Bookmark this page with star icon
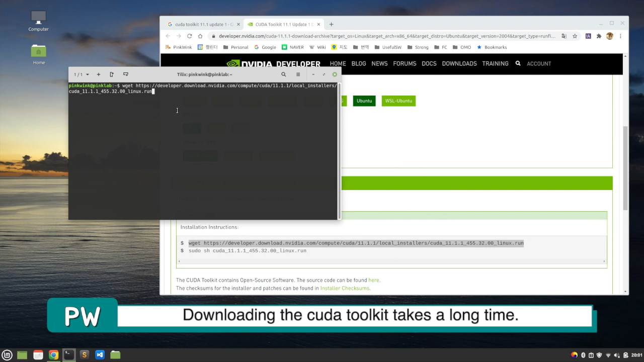The width and height of the screenshot is (644, 362). point(575,36)
